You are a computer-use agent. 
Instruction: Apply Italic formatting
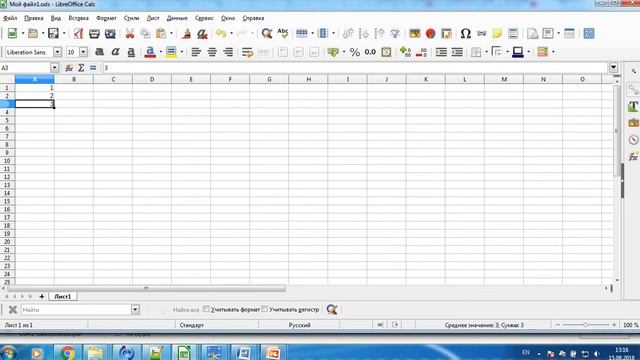pos(115,52)
